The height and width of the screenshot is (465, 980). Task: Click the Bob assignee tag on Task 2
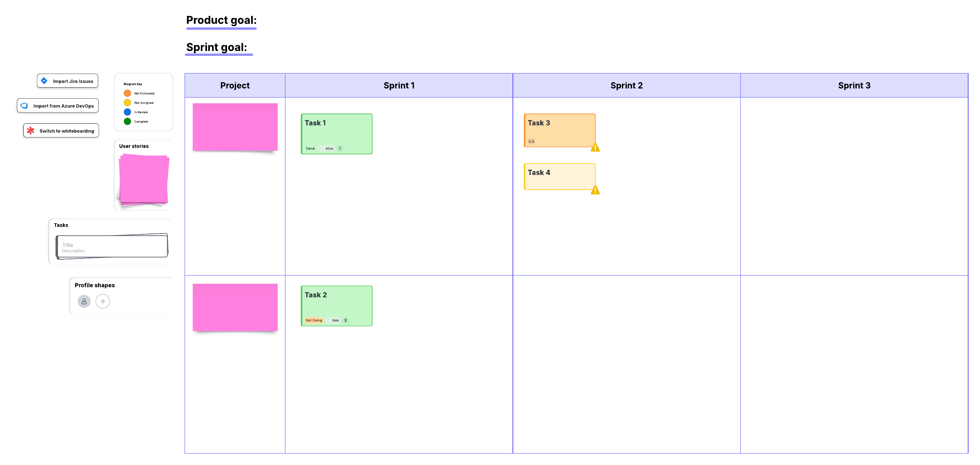pyautogui.click(x=335, y=320)
